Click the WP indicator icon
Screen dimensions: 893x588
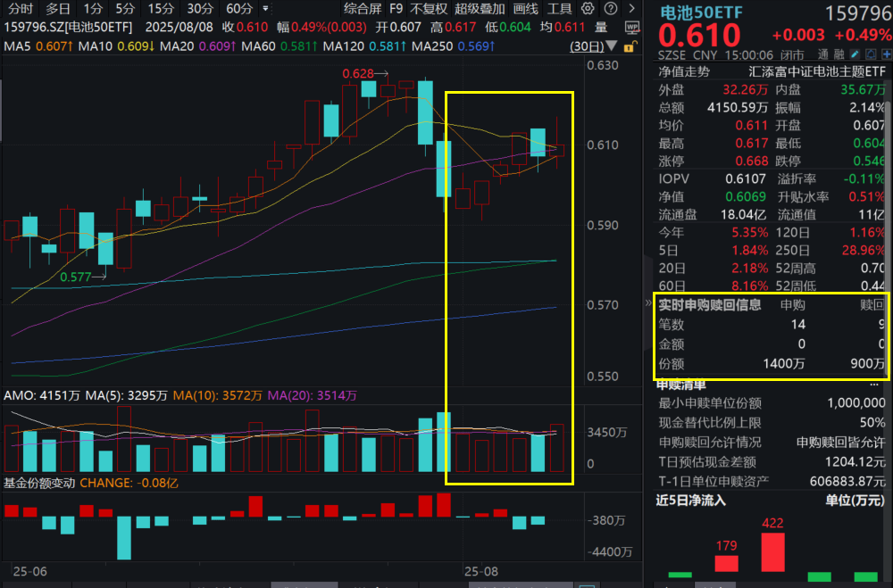tap(631, 28)
